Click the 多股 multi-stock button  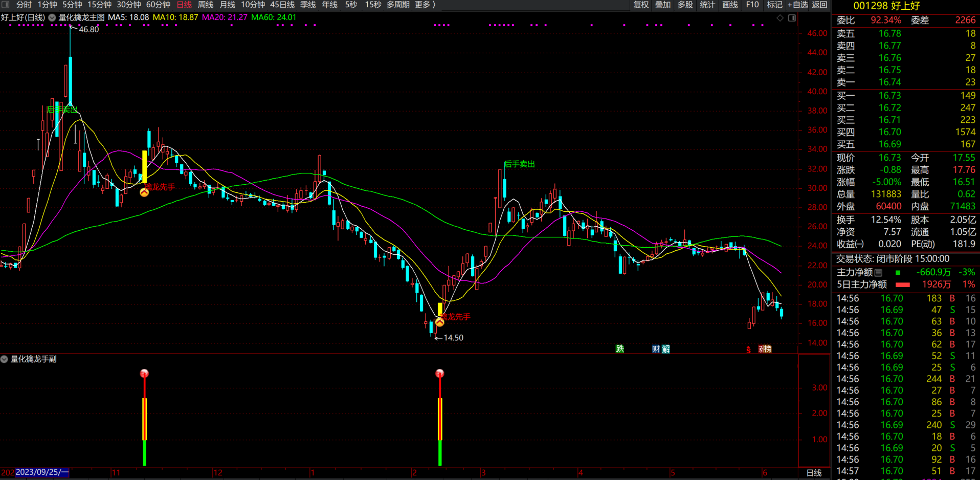click(x=685, y=5)
